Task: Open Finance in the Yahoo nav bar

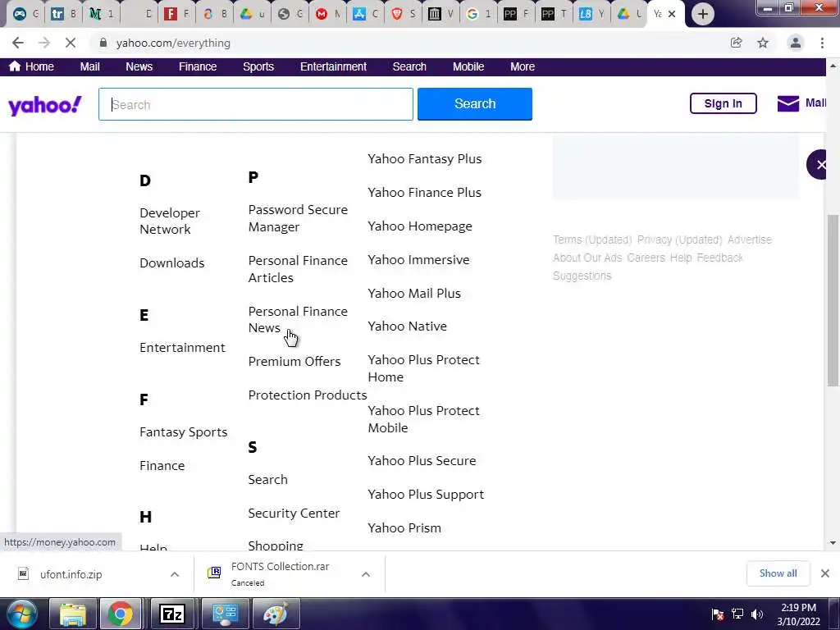Action: [198, 66]
